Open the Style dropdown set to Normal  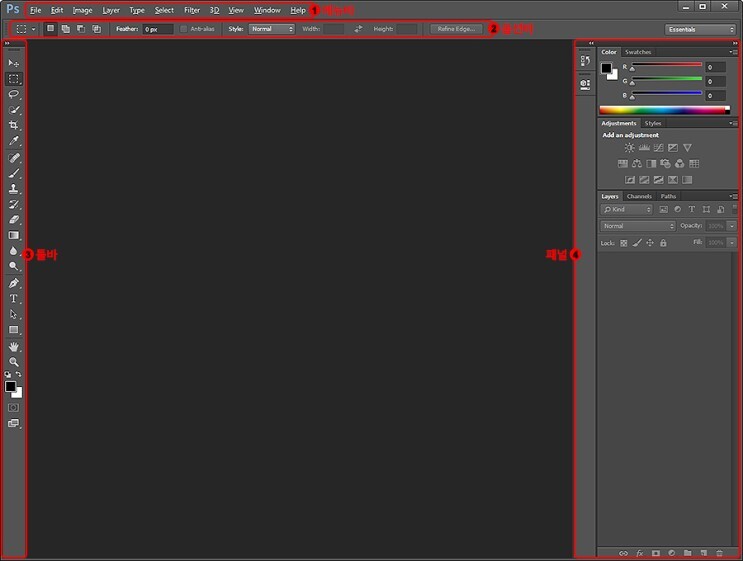click(x=272, y=29)
